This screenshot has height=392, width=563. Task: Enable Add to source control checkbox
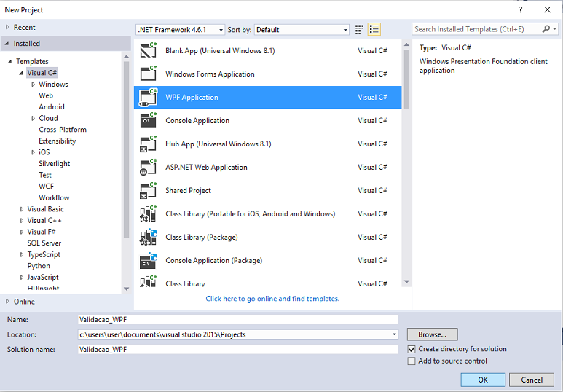coord(412,361)
